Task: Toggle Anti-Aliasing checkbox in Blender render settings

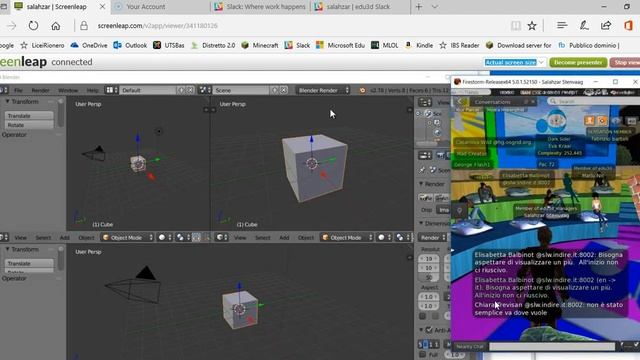Action: (x=429, y=330)
